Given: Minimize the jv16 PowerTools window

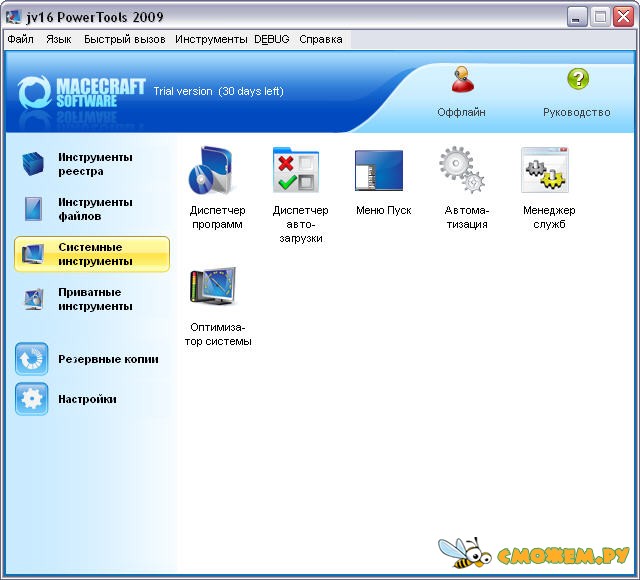Looking at the screenshot, I should 576,17.
